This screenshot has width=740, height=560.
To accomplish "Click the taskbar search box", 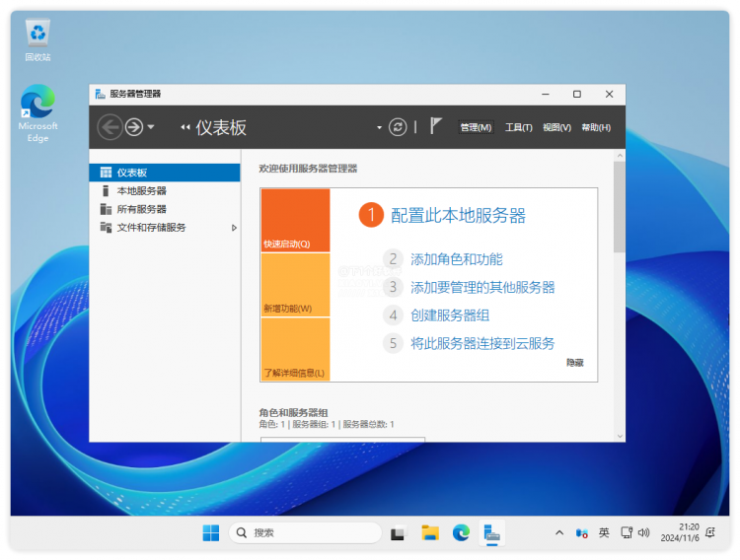I will point(305,532).
